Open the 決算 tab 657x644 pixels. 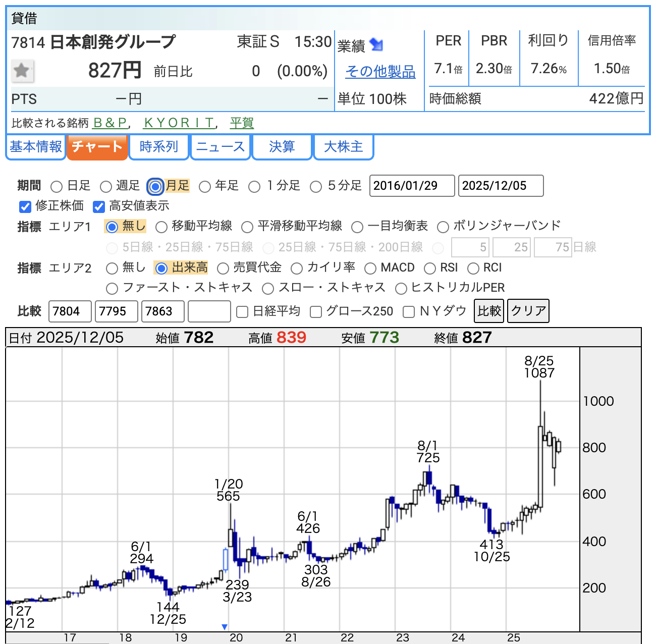(x=282, y=147)
